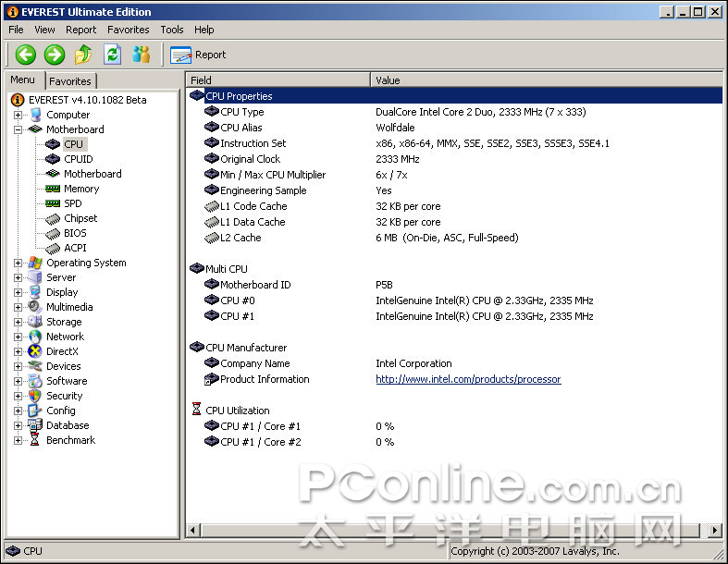This screenshot has width=728, height=564.
Task: Refresh the page with the Refresh icon
Action: pyautogui.click(x=112, y=55)
